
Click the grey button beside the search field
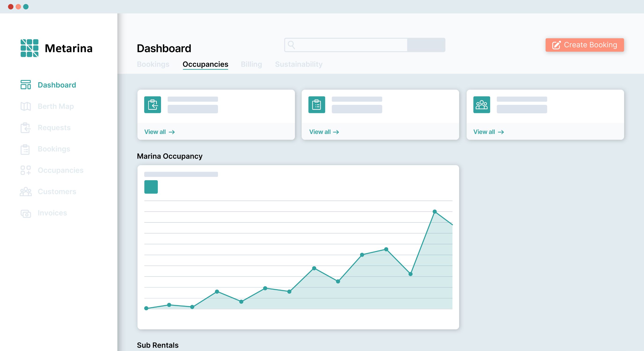click(x=426, y=45)
